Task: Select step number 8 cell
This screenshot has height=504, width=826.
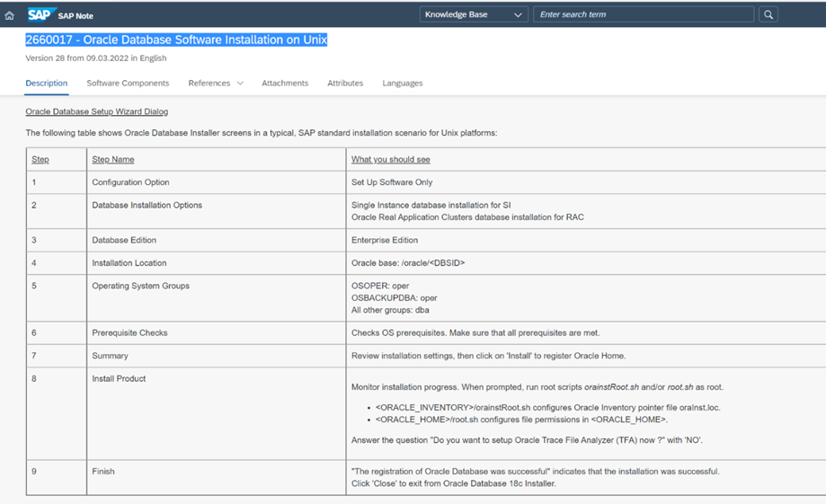Action: click(x=57, y=413)
